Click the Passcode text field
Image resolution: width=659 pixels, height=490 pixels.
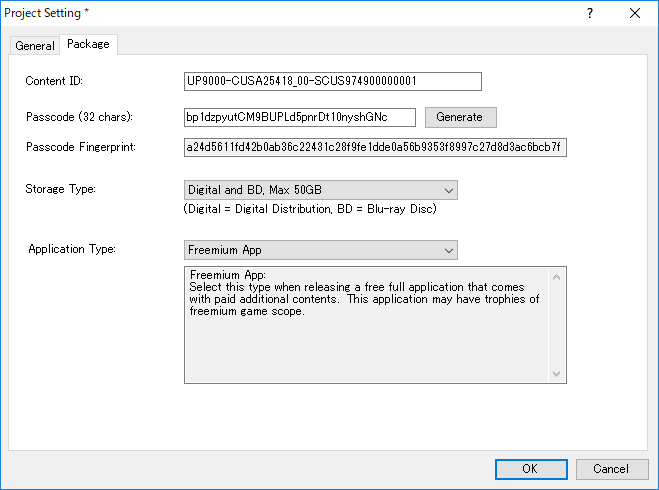300,117
